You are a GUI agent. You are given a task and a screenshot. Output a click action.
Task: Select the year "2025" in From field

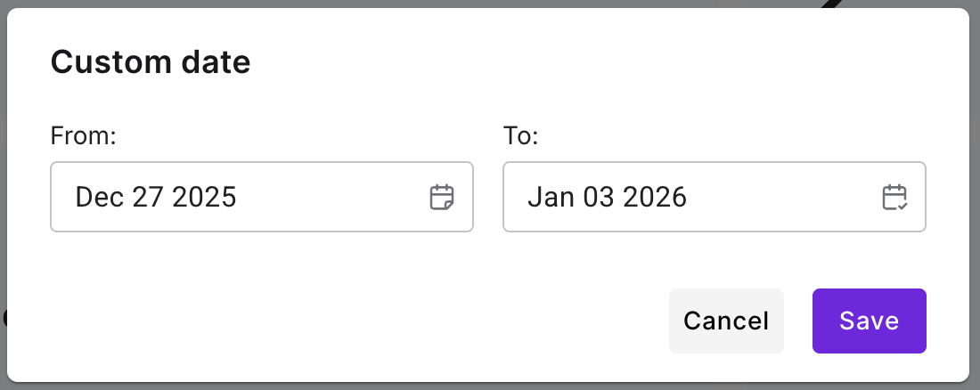coord(204,197)
